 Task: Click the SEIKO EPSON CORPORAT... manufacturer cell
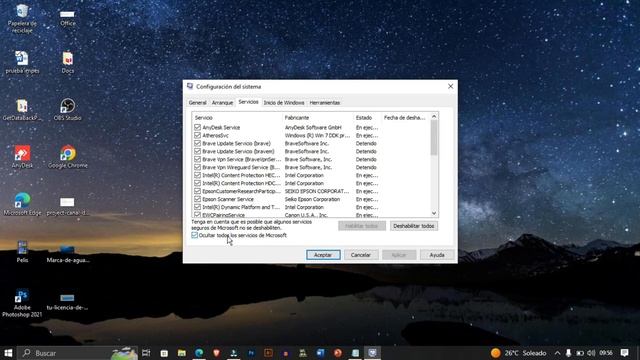tap(317, 191)
